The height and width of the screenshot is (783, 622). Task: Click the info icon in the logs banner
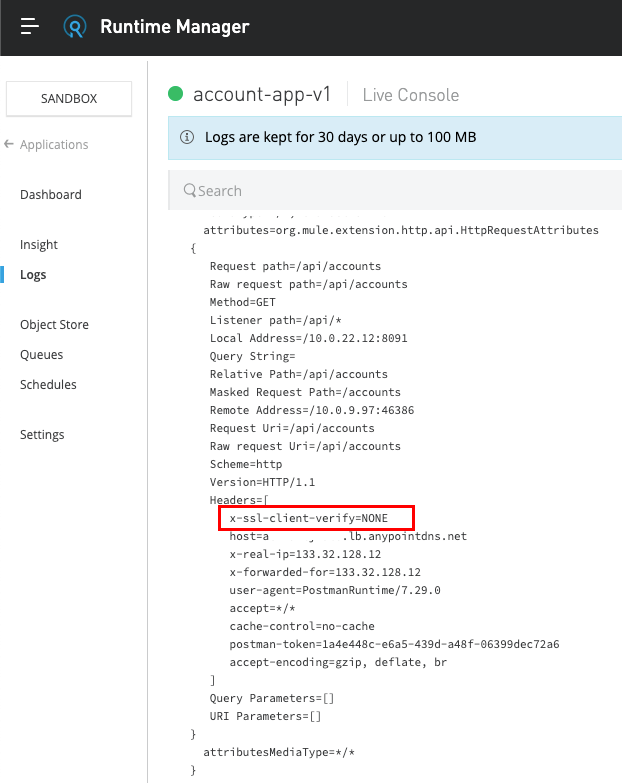point(186,137)
